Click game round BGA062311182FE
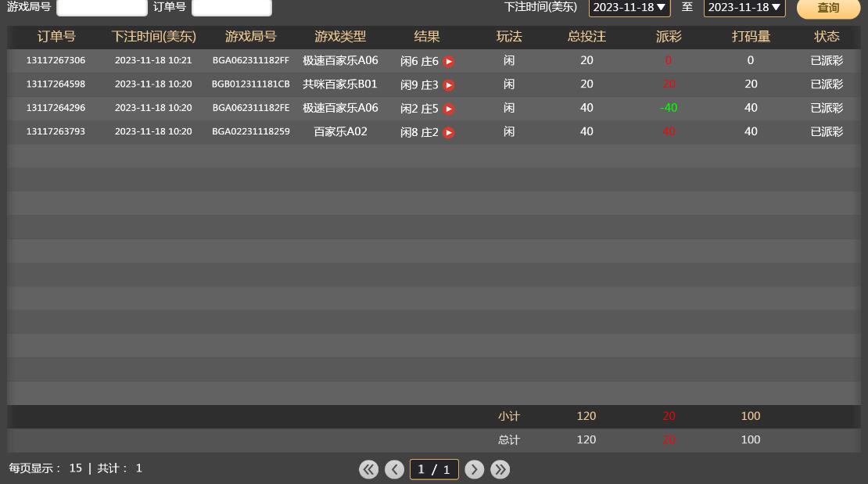Viewport: 868px width, 484px height. coord(251,108)
